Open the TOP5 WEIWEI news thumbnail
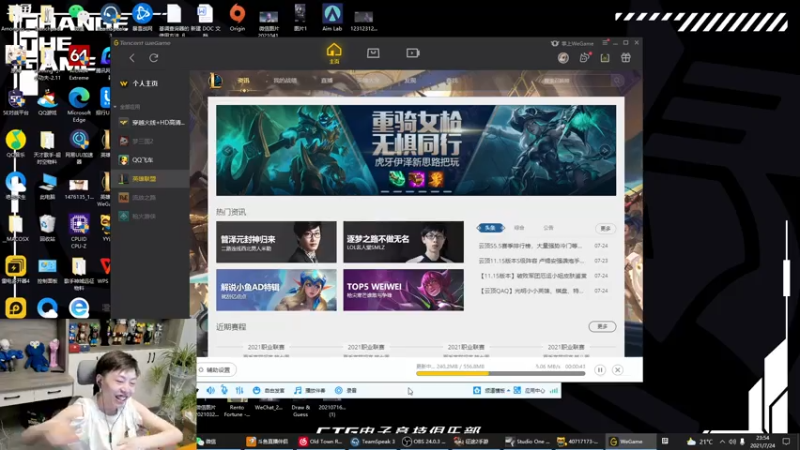 [x=404, y=290]
